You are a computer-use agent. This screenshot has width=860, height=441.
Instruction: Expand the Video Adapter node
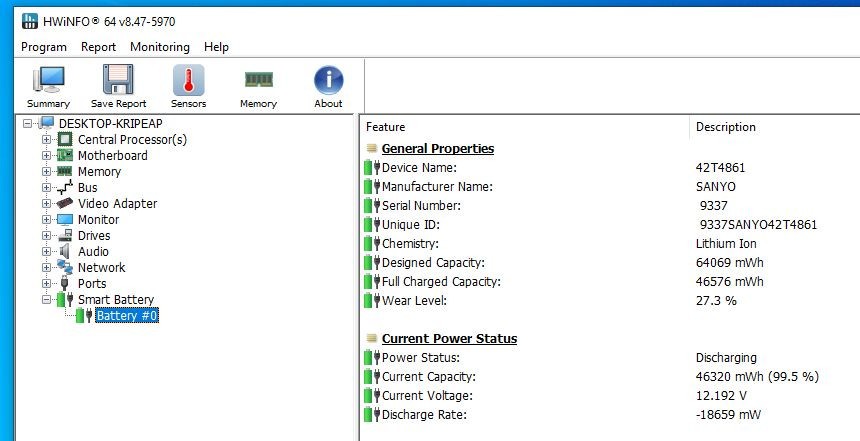click(47, 203)
